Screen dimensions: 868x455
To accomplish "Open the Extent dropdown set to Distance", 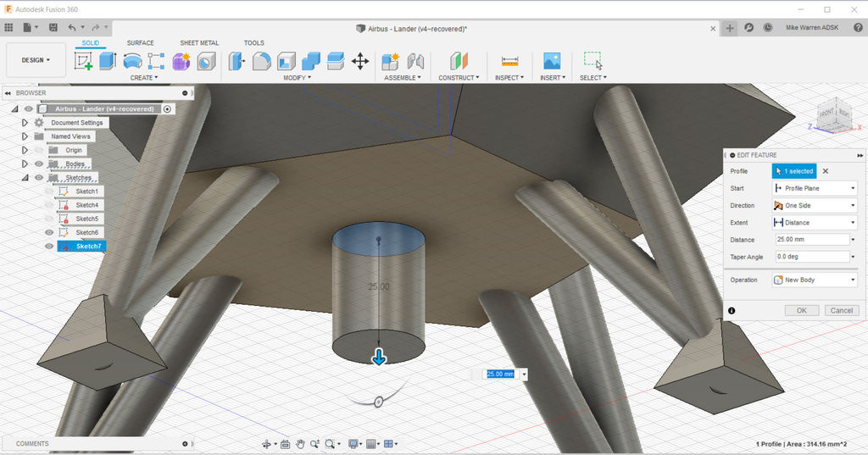I will point(814,223).
